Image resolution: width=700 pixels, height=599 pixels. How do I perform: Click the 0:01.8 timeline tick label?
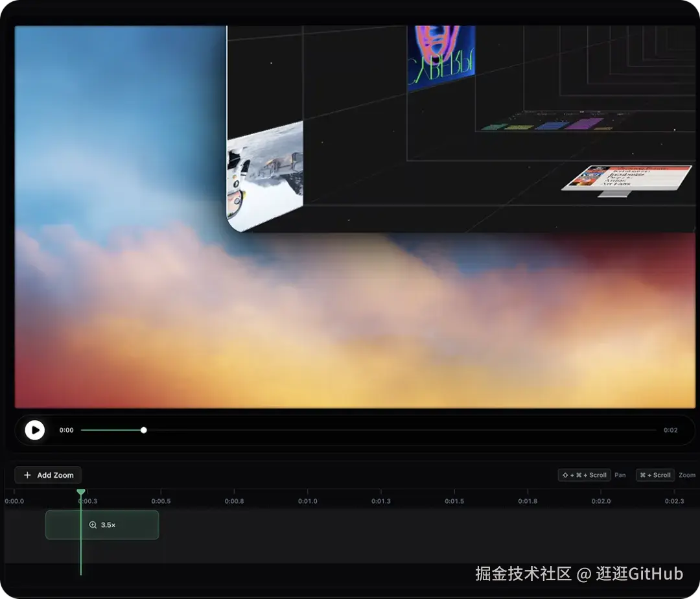528,501
